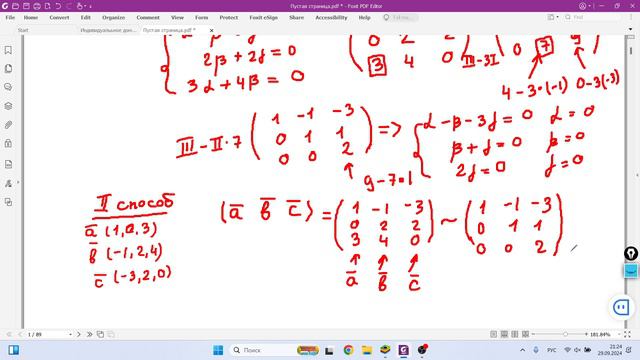Jump to last page double-arrow icon
Viewport: 640px width, 360px height.
point(89,334)
